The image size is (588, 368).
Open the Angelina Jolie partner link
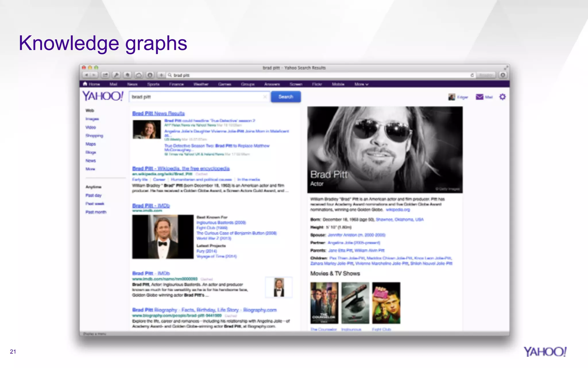[354, 243]
